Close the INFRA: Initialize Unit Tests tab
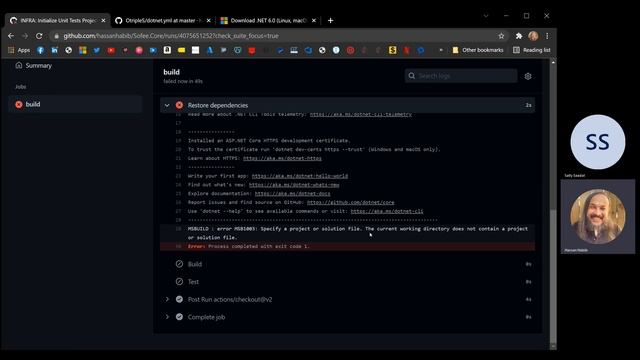This screenshot has height=360, width=640. [x=103, y=20]
